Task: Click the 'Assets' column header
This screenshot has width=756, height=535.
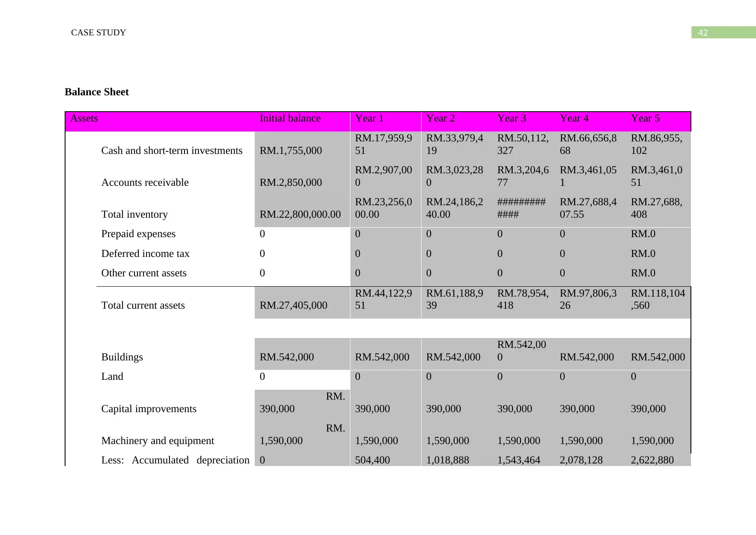Action: [84, 118]
